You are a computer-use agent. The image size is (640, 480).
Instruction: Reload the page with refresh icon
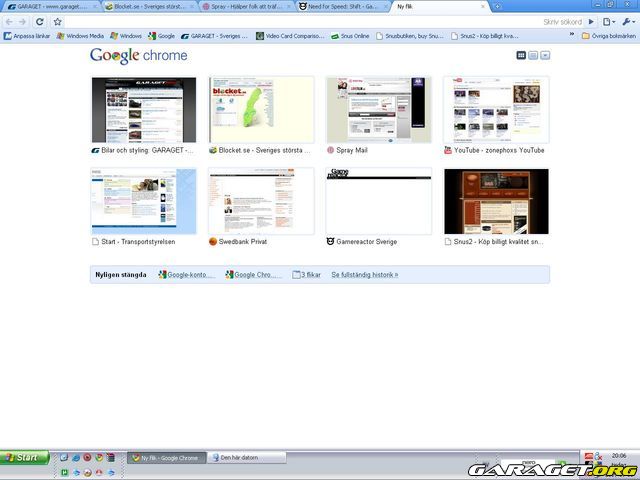click(x=39, y=21)
